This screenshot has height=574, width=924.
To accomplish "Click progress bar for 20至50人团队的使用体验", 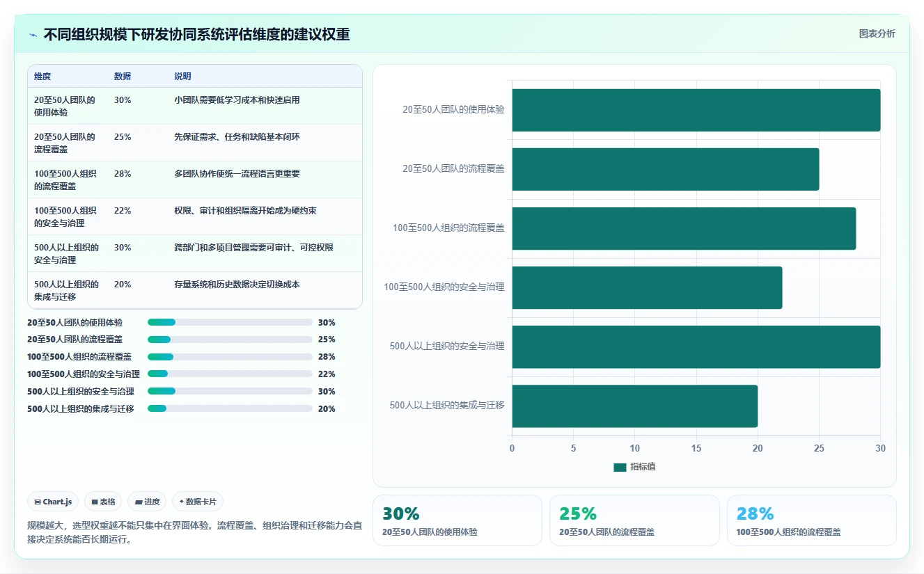I will [230, 322].
